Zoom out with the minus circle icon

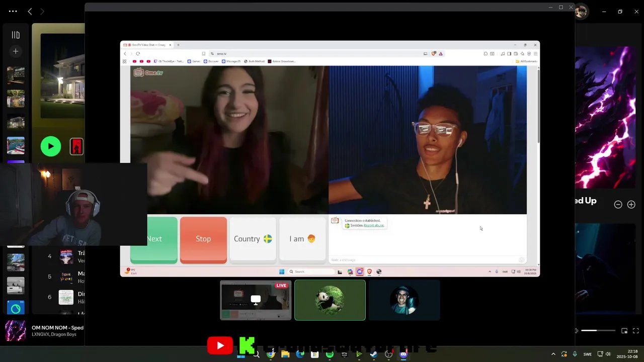click(x=618, y=205)
